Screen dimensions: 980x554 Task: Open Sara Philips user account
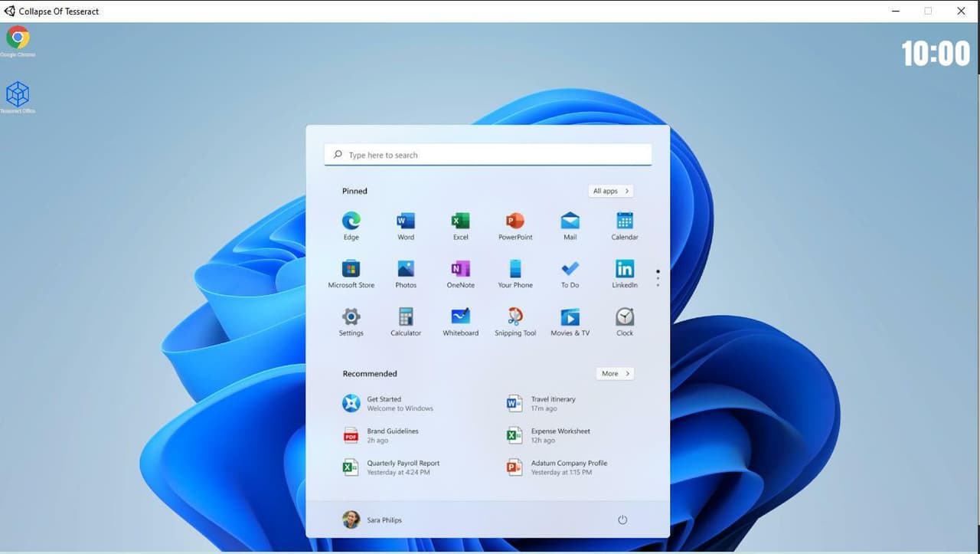pyautogui.click(x=372, y=520)
